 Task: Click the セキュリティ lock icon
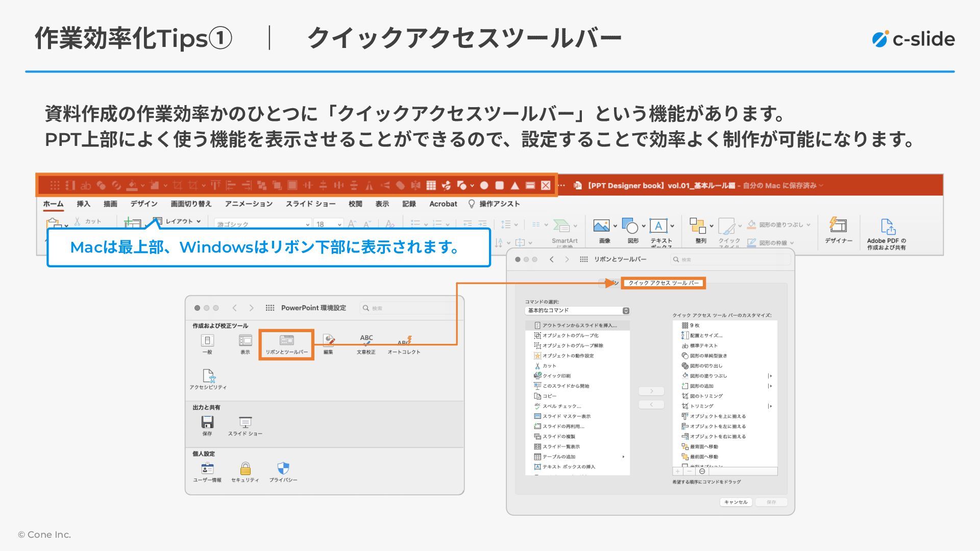245,468
